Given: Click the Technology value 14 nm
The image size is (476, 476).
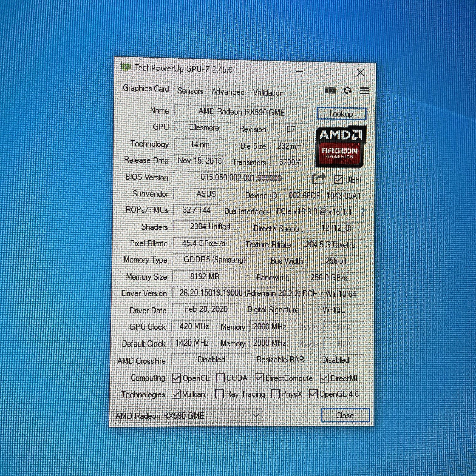Looking at the screenshot, I should pos(200,144).
